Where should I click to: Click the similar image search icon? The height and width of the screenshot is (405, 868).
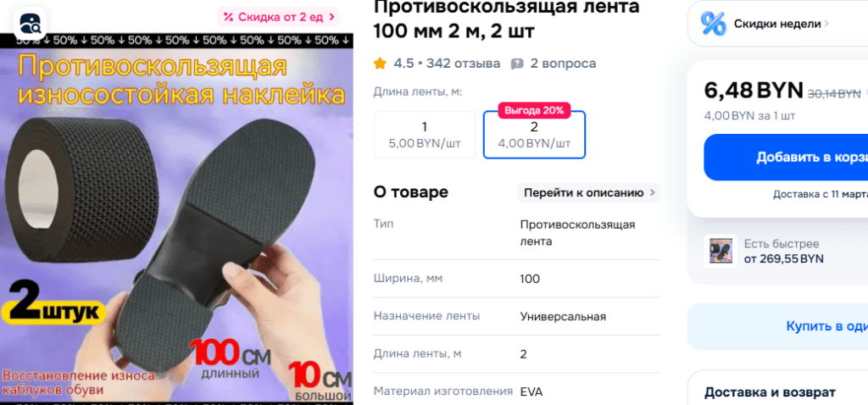(x=31, y=23)
